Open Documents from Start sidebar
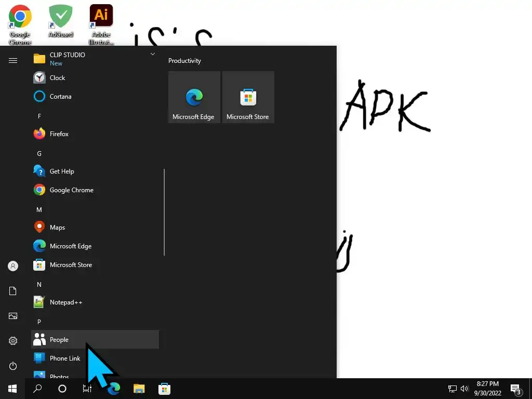The width and height of the screenshot is (532, 399). [13, 291]
